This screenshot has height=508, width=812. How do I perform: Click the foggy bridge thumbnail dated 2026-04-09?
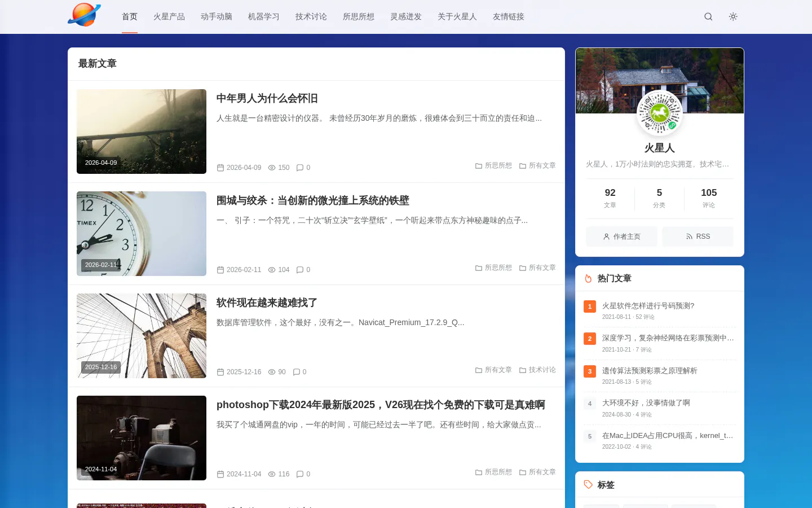click(x=142, y=132)
